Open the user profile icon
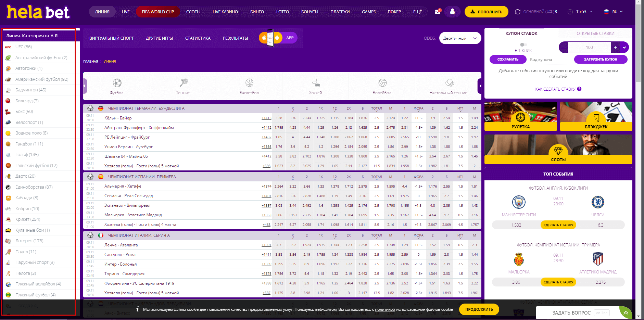Image resolution: width=644 pixels, height=320 pixels. pyautogui.click(x=452, y=11)
